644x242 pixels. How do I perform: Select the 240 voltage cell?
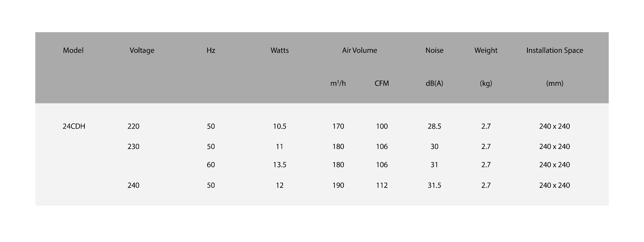pos(133,185)
